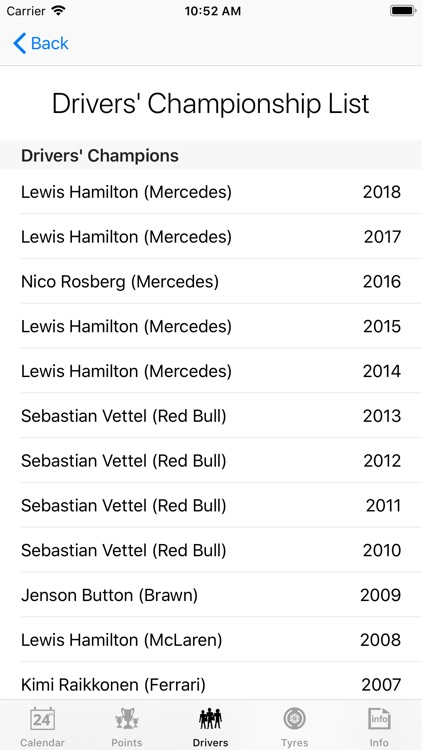Tap the Back chevron arrow
Viewport: 422px width, 750px height.
(x=20, y=44)
